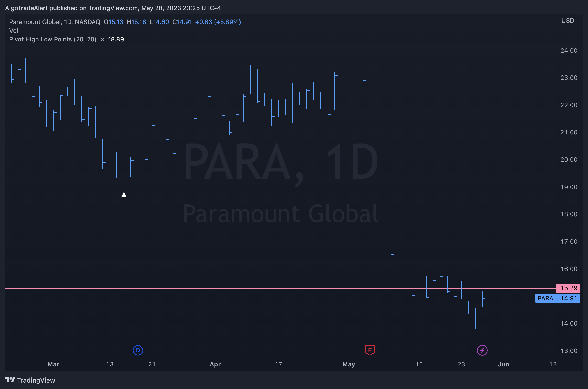The width and height of the screenshot is (588, 389).
Task: Click the Paramount Global, 1D, NASDAQ title
Action: pos(55,22)
